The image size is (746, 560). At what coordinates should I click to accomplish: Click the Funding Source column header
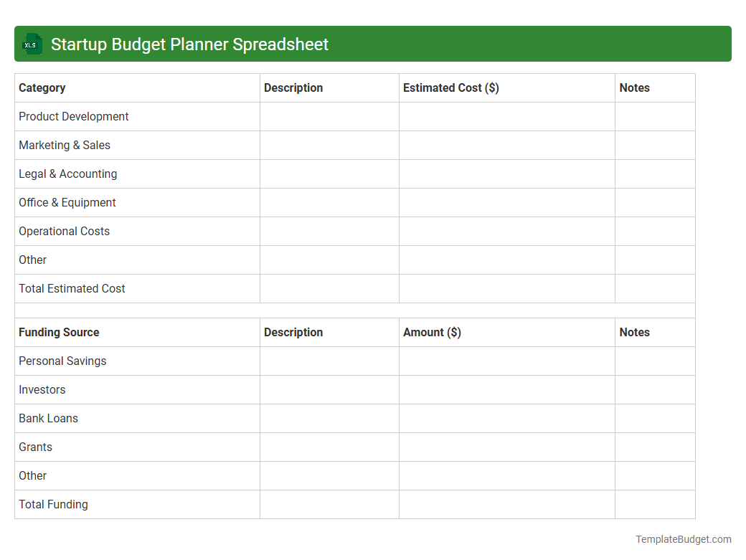click(x=59, y=332)
